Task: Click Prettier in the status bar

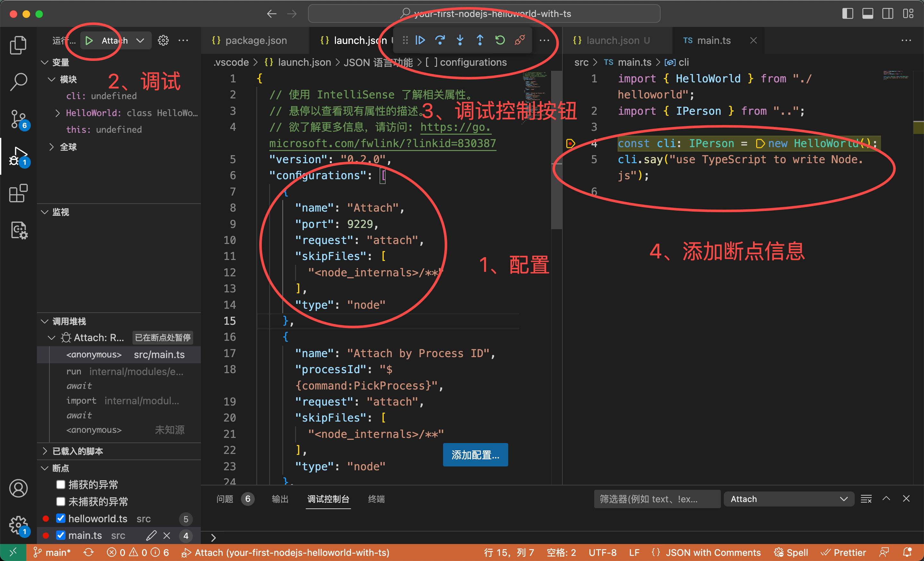Action: pos(843,552)
